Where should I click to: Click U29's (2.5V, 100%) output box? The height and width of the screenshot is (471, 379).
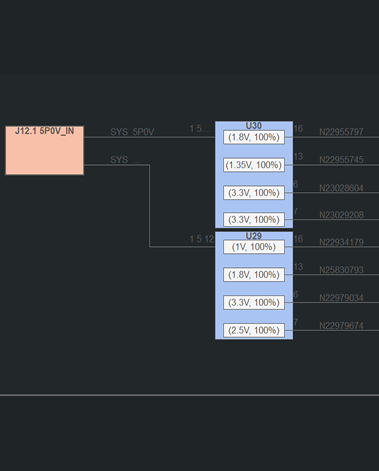pos(254,330)
